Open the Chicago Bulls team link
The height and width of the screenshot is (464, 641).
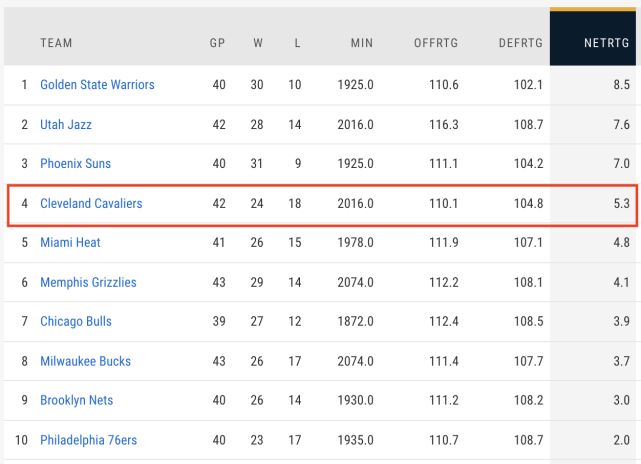pyautogui.click(x=76, y=321)
